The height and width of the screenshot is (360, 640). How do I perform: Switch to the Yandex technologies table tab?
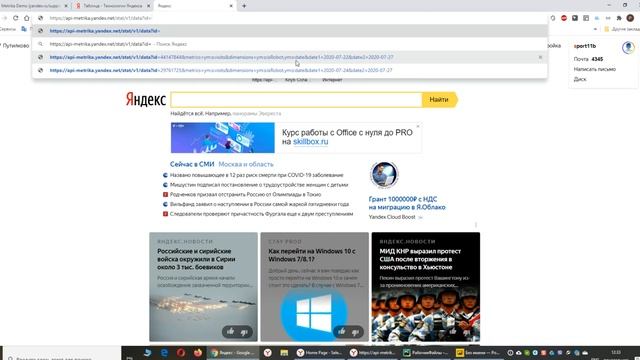[x=113, y=6]
